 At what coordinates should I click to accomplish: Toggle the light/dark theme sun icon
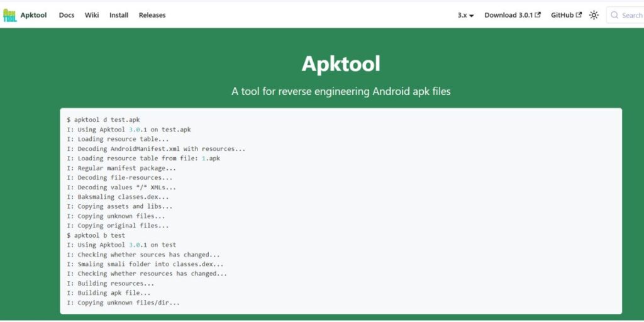594,15
